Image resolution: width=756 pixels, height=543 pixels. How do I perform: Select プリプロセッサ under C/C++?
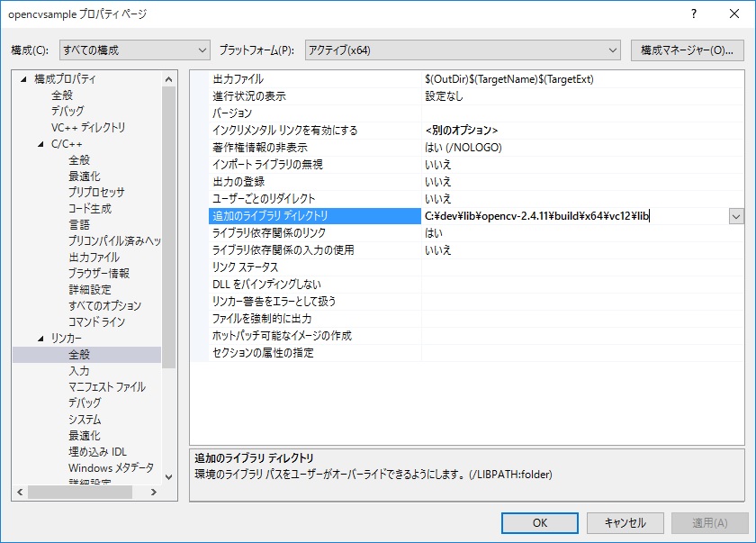coord(96,192)
